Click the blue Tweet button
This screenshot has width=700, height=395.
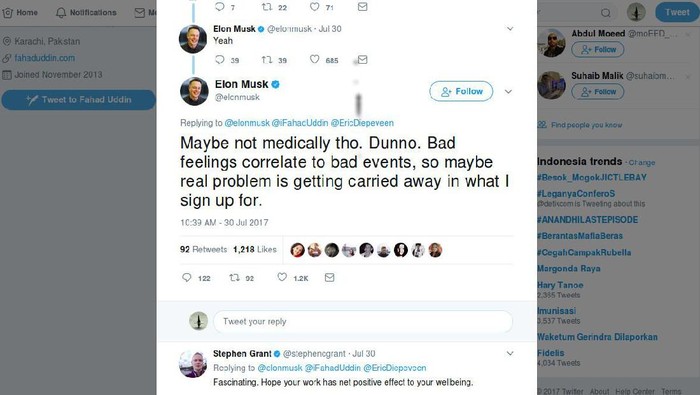677,12
